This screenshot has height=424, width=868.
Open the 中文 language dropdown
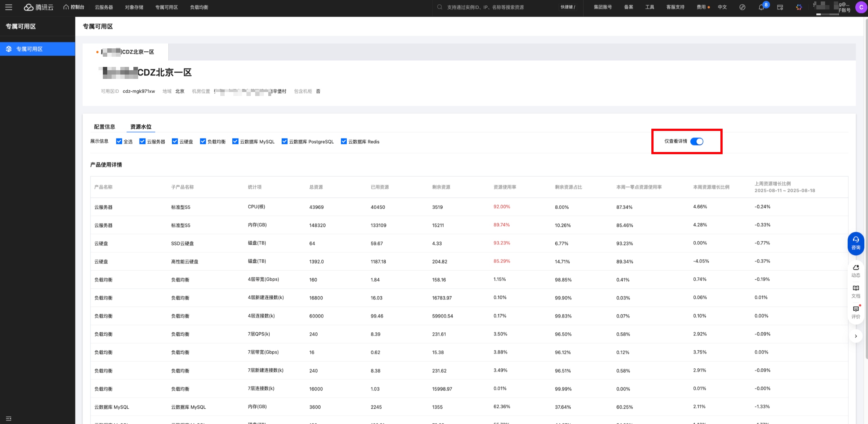[x=722, y=7]
